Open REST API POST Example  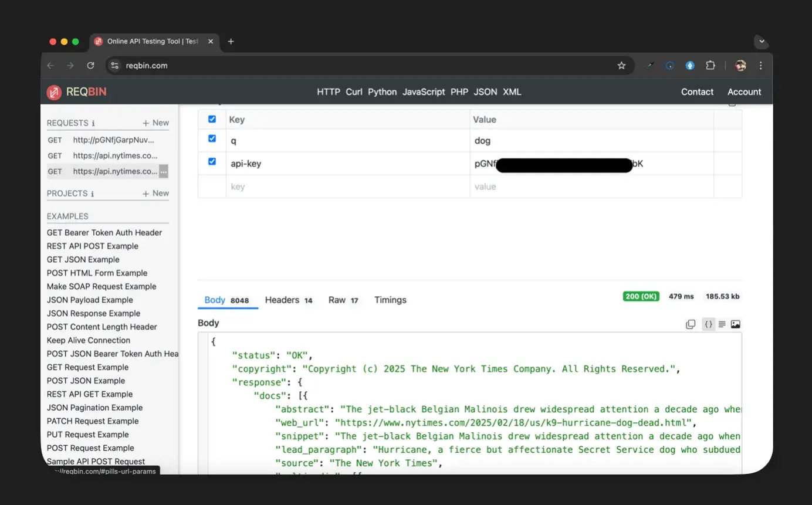[x=93, y=246]
